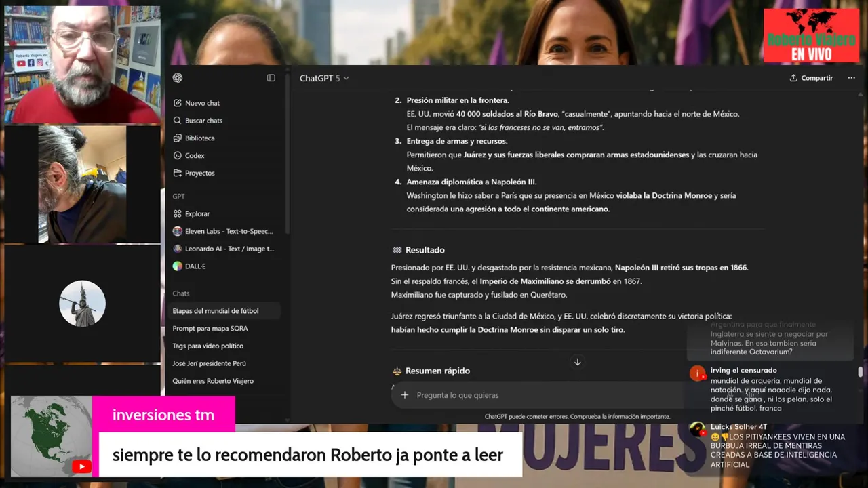Viewport: 868px width, 488px height.
Task: Click the Proyectos folder icon
Action: 178,174
